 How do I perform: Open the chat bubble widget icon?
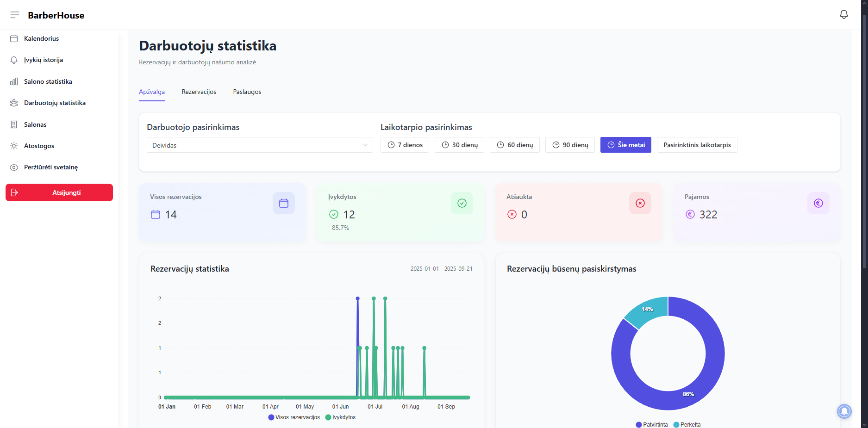pyautogui.click(x=844, y=411)
